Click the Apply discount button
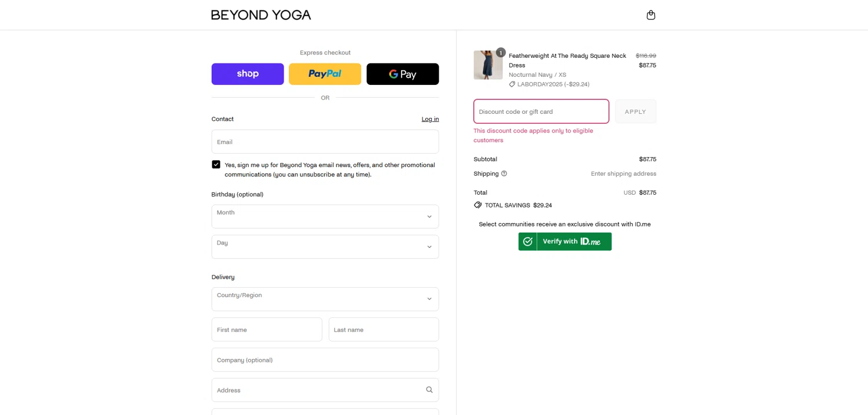The height and width of the screenshot is (415, 868). coord(635,112)
